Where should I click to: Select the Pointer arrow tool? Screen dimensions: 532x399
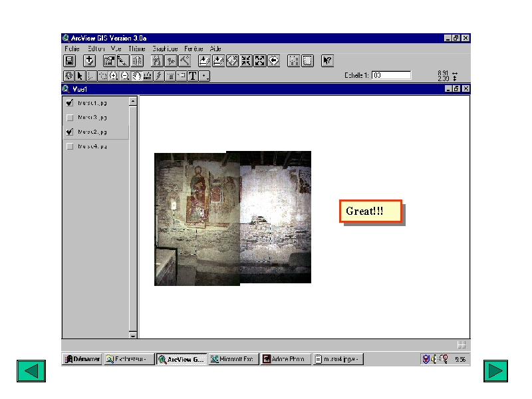[80, 76]
